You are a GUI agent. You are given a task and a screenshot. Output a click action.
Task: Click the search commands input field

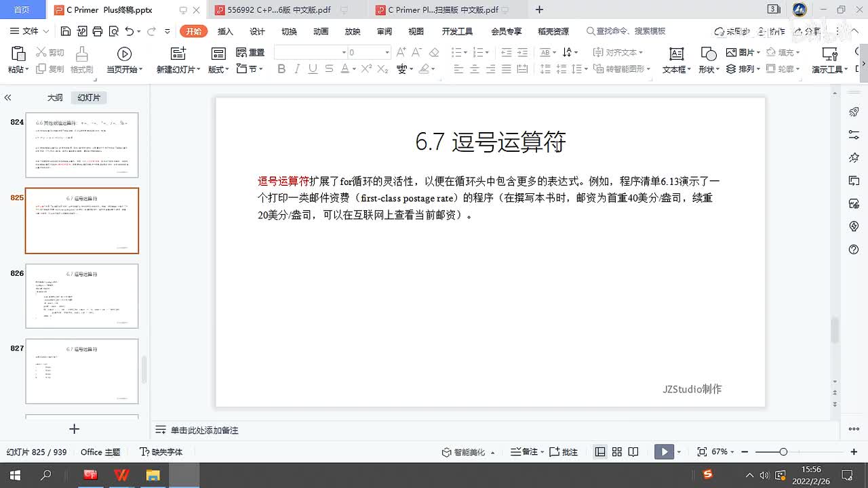pos(626,31)
